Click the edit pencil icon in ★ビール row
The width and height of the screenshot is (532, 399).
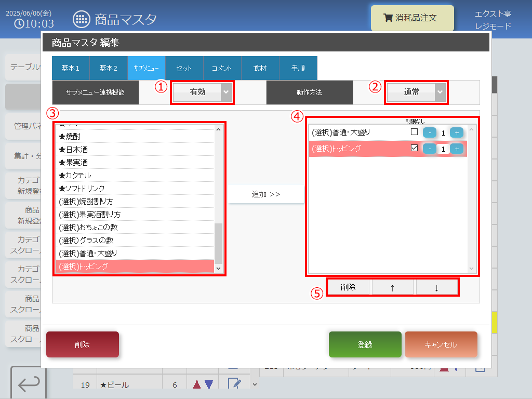(234, 384)
